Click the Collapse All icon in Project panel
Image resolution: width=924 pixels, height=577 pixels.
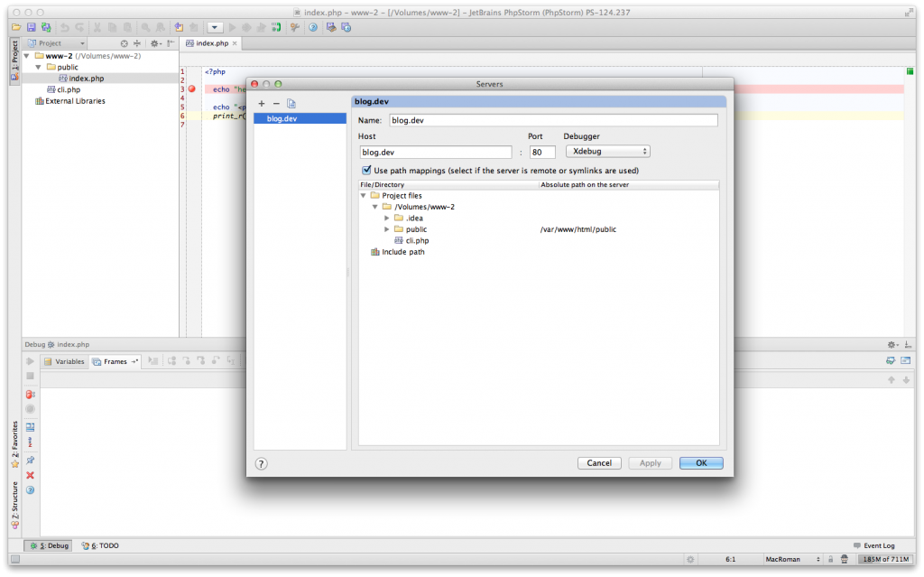pos(137,43)
